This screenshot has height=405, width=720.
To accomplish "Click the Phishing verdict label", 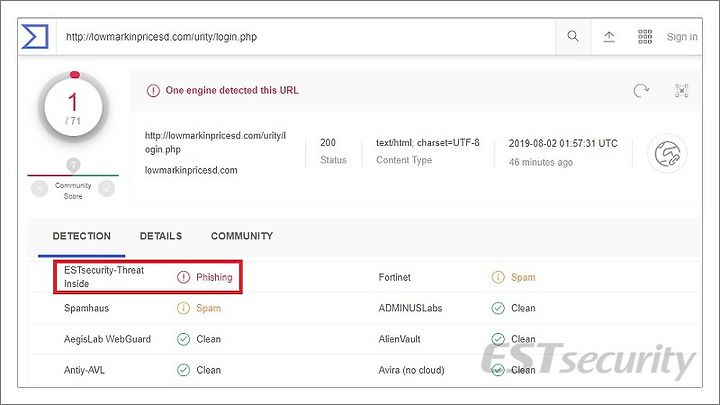I will (214, 277).
